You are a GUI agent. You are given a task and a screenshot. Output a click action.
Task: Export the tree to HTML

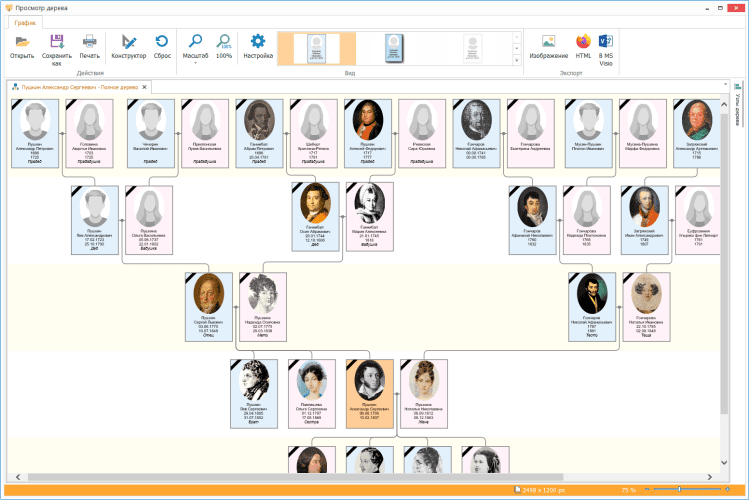point(583,47)
